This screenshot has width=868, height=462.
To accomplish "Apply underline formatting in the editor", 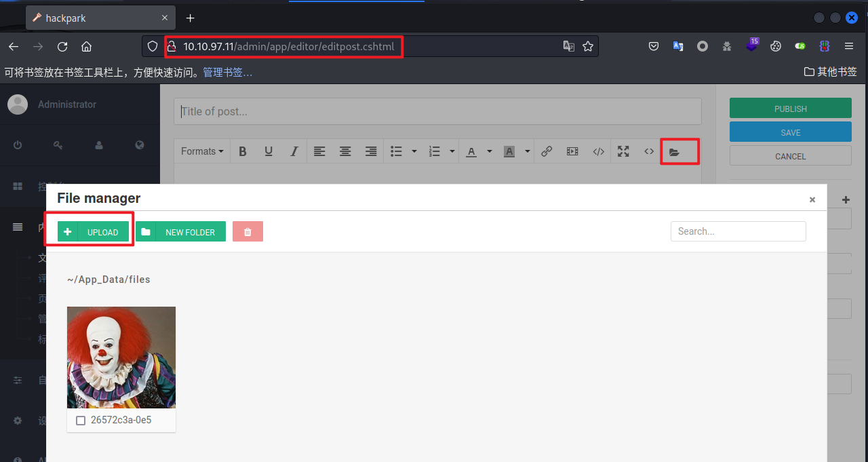I will tap(269, 151).
